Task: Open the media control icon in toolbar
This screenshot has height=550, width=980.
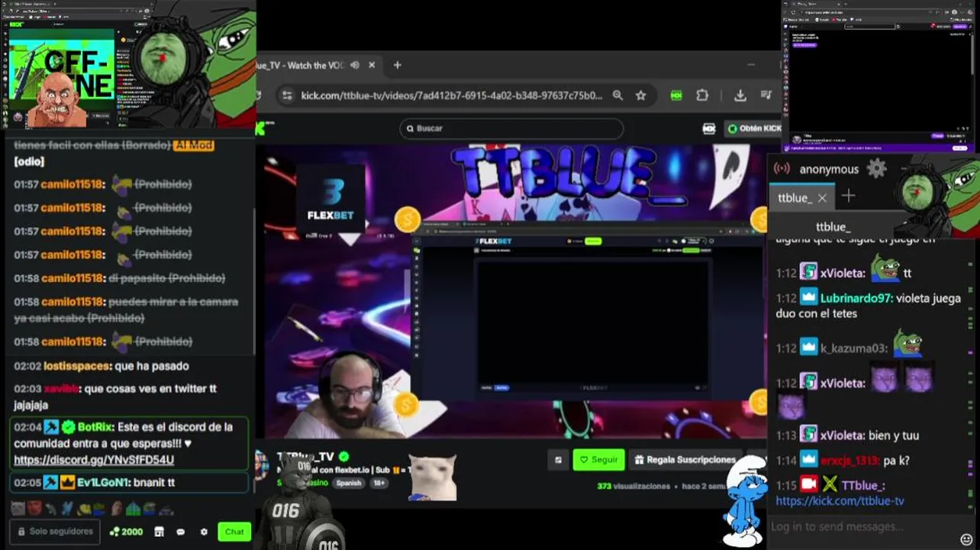Action: point(766,95)
